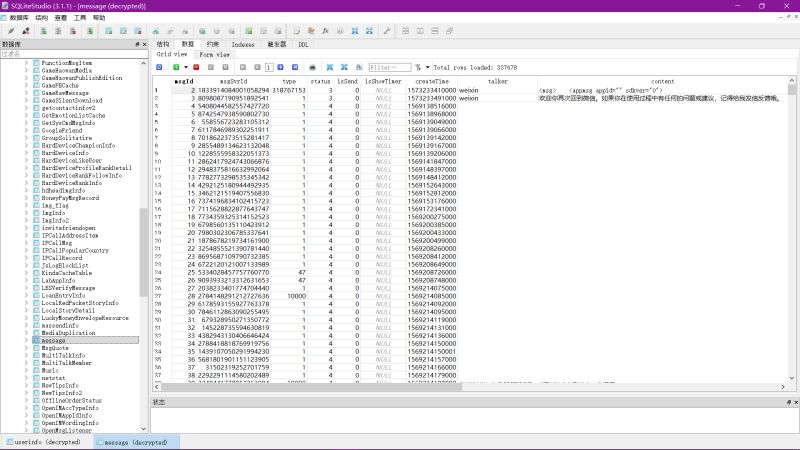The image size is (800, 450).
Task: Go to previous page of data
Action: (x=257, y=67)
